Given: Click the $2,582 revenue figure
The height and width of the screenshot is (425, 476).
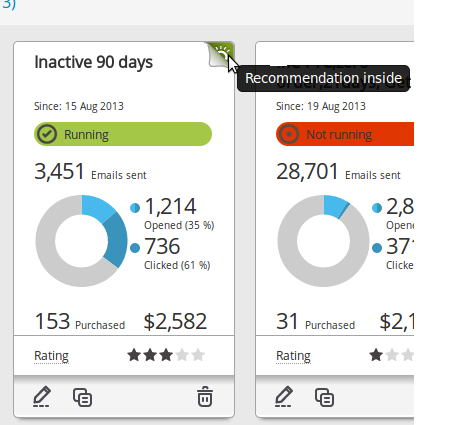Looking at the screenshot, I should (175, 321).
